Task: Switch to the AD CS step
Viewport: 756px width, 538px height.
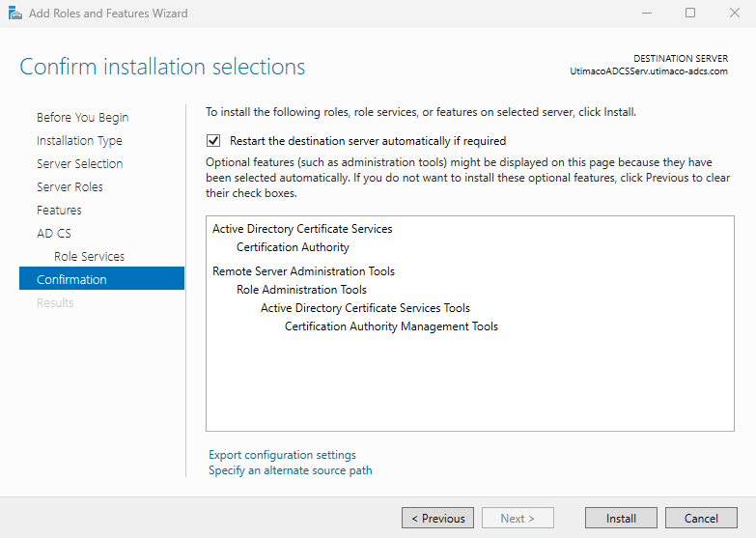Action: tap(54, 234)
